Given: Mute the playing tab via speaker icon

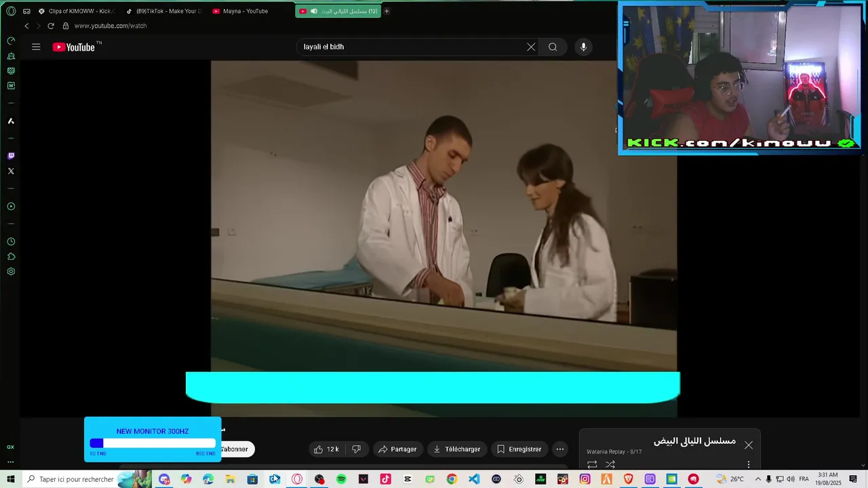Looking at the screenshot, I should click(x=313, y=11).
